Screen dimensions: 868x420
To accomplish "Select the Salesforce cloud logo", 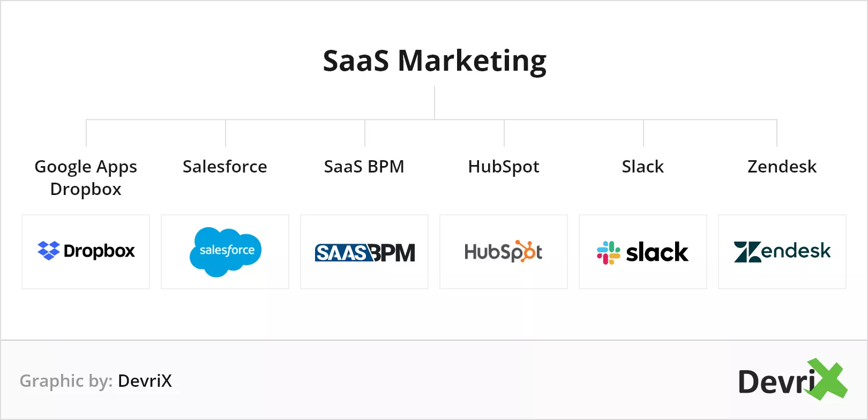I will pyautogui.click(x=226, y=252).
